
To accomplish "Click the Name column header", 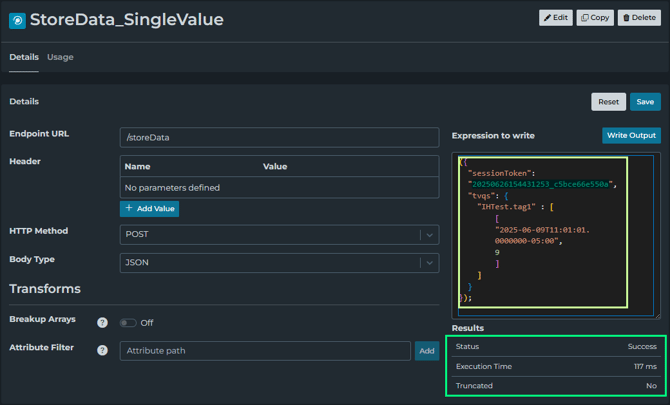I will (138, 167).
